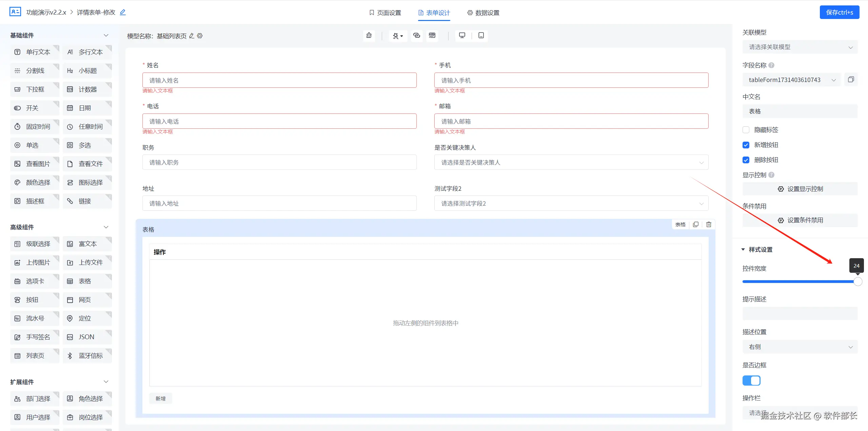Viewport: 868px width, 431px height.
Task: Open the 描述位置 dropdown showing 右侧
Action: pyautogui.click(x=800, y=347)
